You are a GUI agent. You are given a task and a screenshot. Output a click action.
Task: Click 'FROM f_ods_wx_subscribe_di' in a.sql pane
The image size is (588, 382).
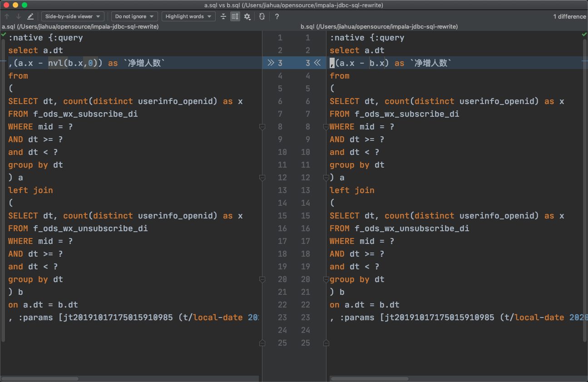coord(73,114)
